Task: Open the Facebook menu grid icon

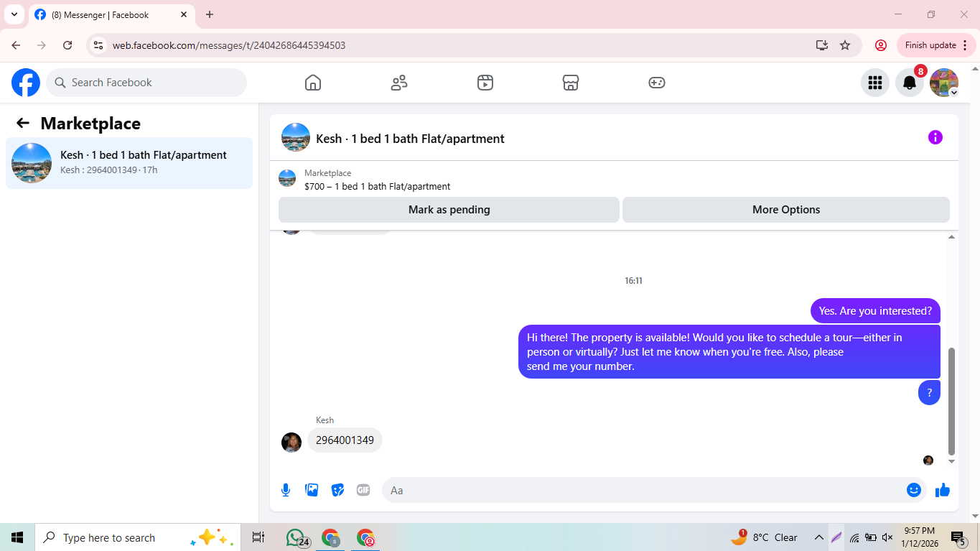Action: click(x=875, y=83)
